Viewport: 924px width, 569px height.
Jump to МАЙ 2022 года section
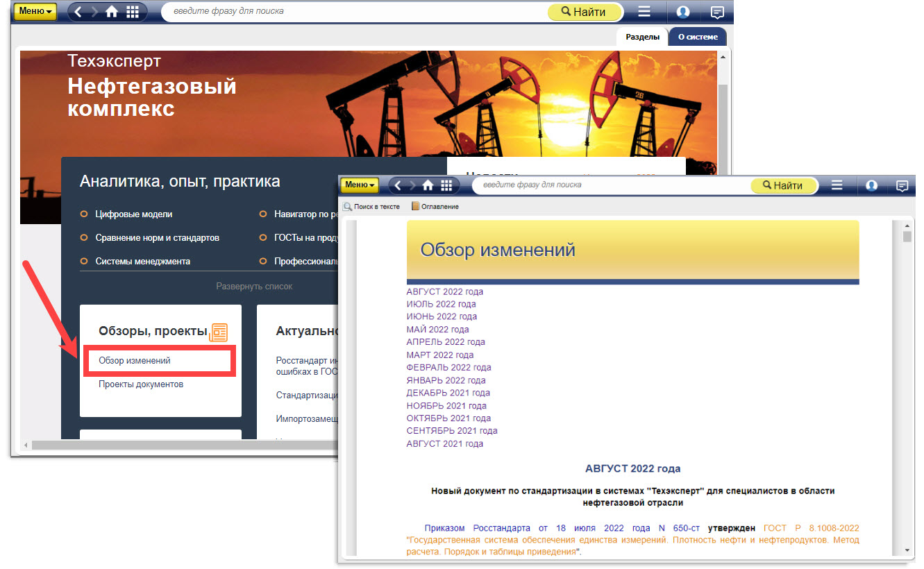[x=438, y=330]
